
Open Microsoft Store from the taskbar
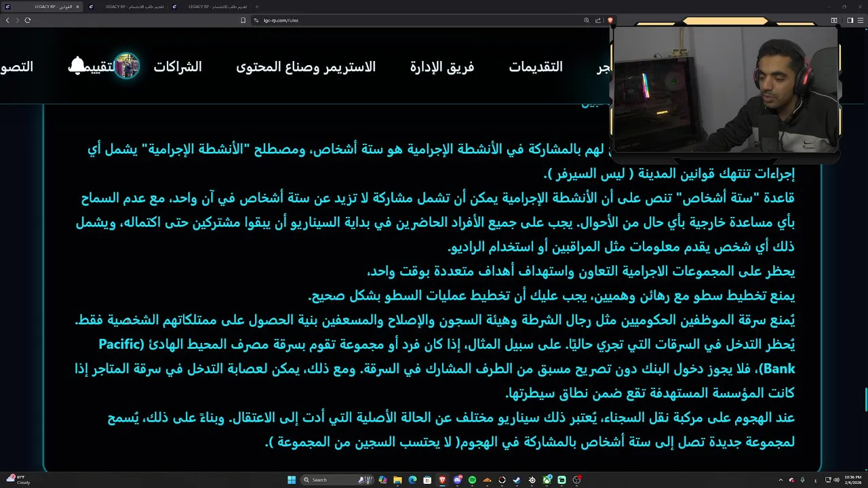point(428,480)
